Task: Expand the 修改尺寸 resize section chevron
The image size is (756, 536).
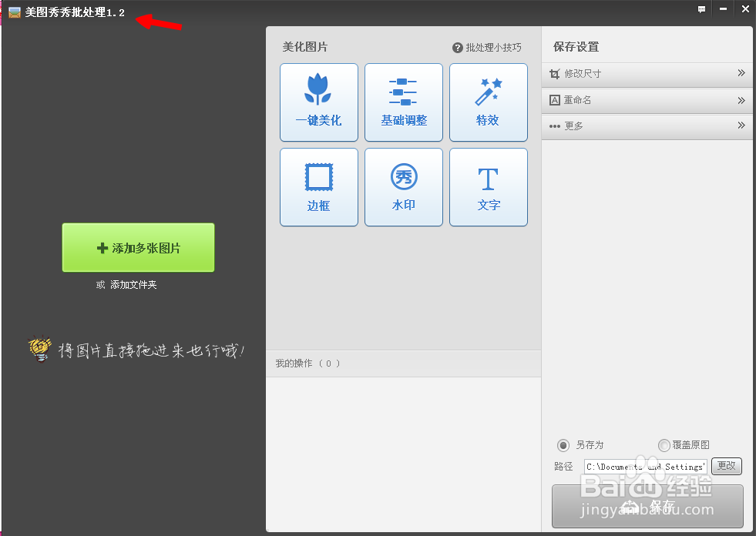Action: pos(741,73)
